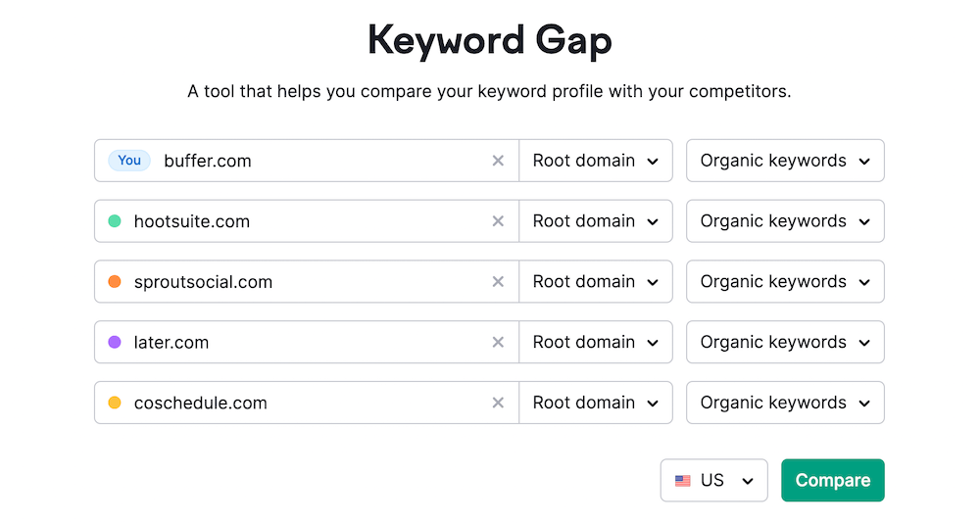The image size is (980, 523).
Task: Open Root domain dropdown for hootsuite.com
Action: [x=596, y=221]
